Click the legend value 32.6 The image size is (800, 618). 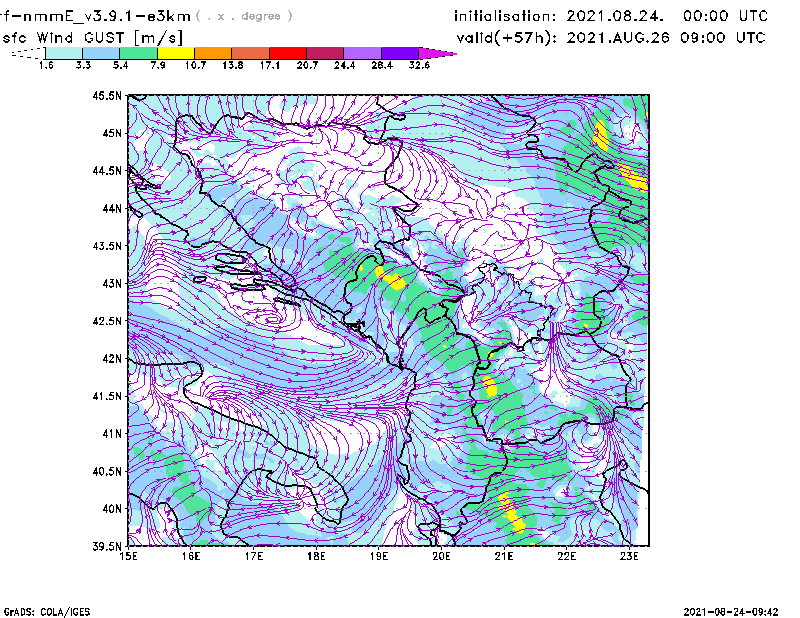pyautogui.click(x=419, y=65)
